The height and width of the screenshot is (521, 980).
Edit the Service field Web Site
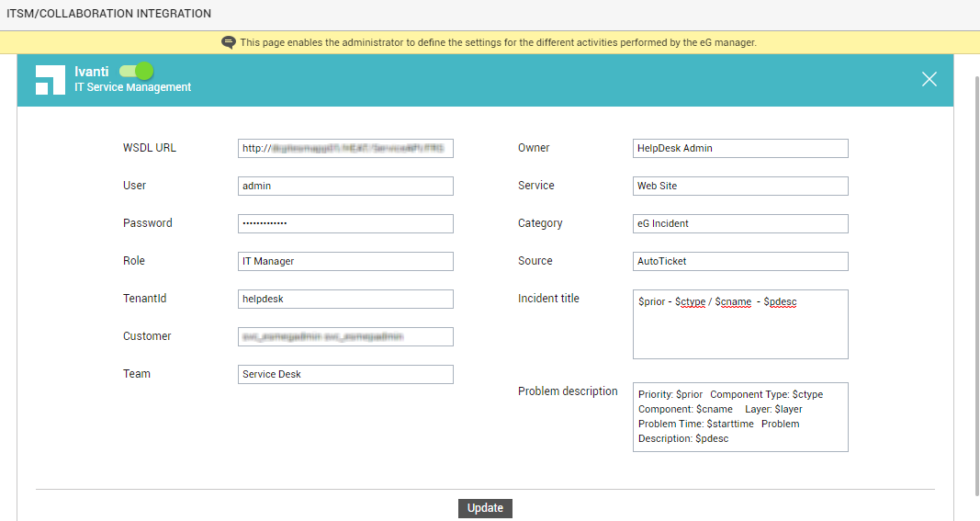tap(740, 186)
